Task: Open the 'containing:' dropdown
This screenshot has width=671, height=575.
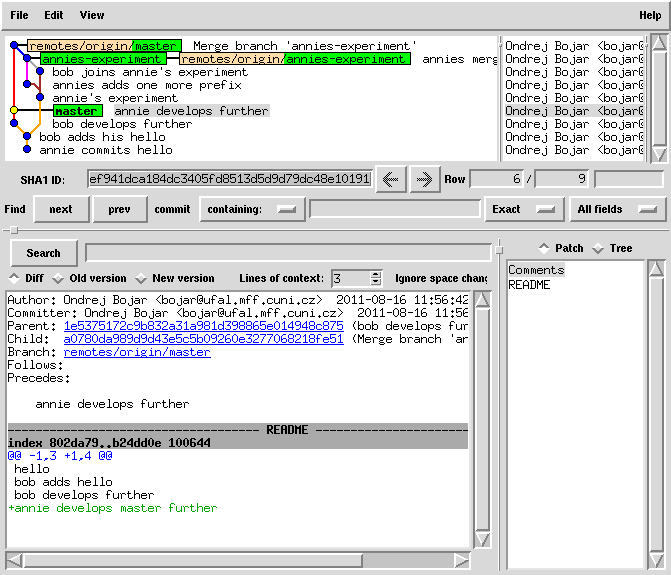Action: click(252, 209)
